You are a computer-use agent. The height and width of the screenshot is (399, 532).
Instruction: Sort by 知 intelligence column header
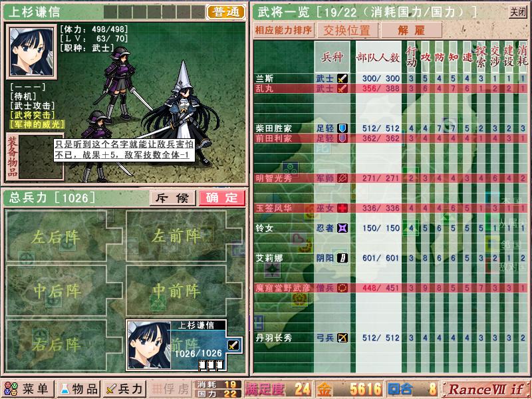click(453, 57)
